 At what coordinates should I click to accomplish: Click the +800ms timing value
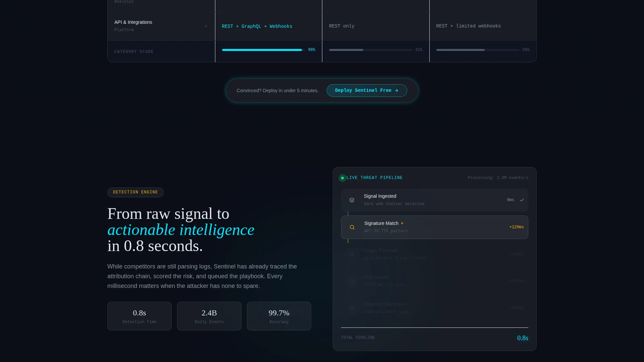pyautogui.click(x=517, y=308)
